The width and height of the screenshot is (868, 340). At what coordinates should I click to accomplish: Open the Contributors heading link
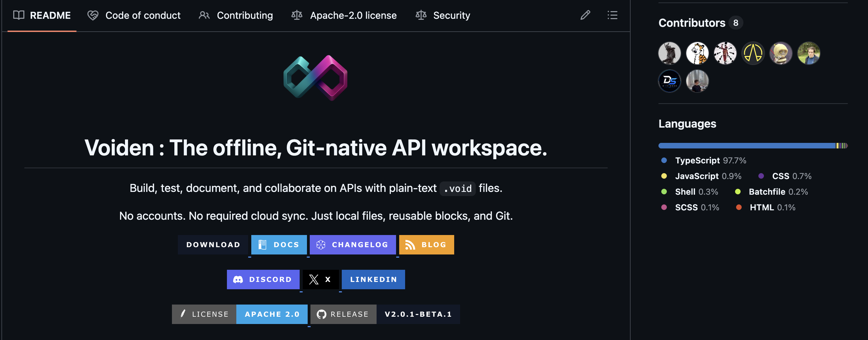coord(692,23)
